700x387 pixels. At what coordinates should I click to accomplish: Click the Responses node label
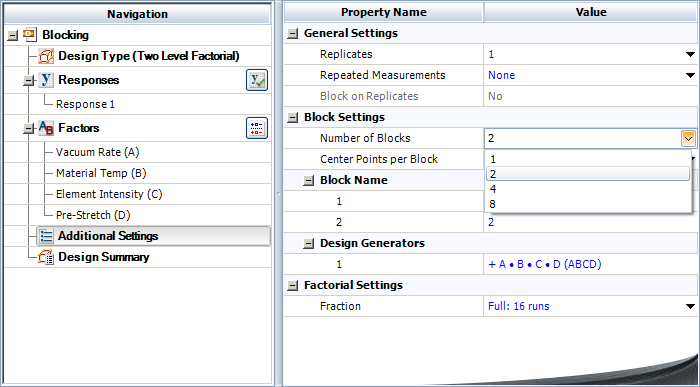tap(88, 80)
